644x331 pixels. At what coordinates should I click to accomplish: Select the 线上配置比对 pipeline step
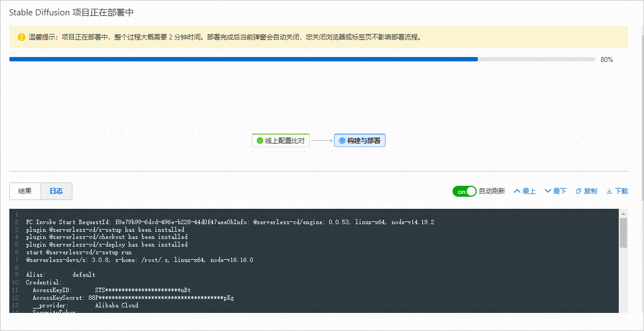point(280,141)
